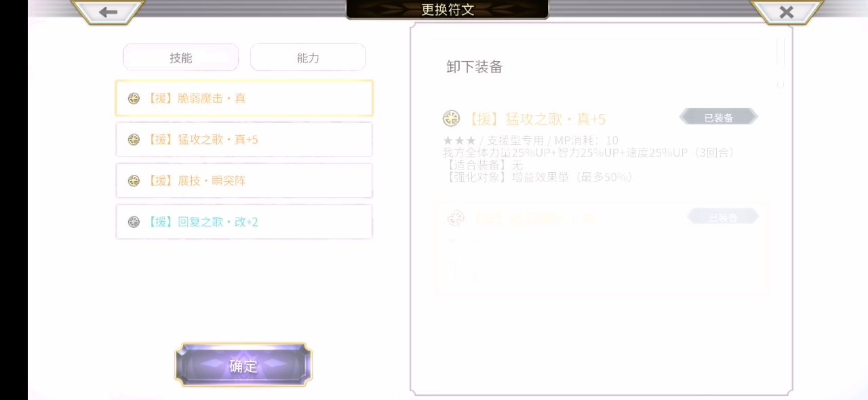
Task: Choose 卸下装备 to unequip the rune
Action: point(474,66)
